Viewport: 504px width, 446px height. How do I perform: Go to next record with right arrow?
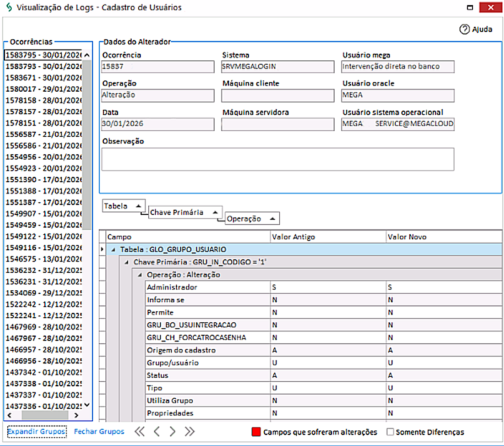(x=172, y=431)
